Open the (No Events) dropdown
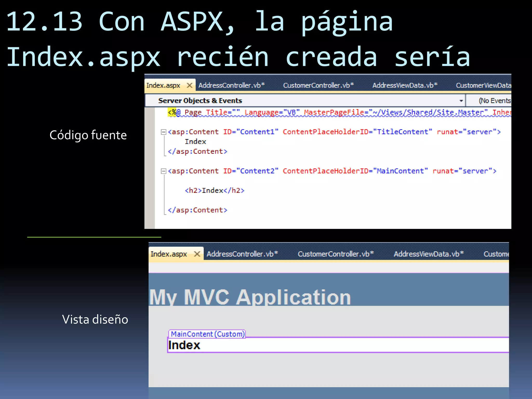This screenshot has height=399, width=532. coord(494,101)
